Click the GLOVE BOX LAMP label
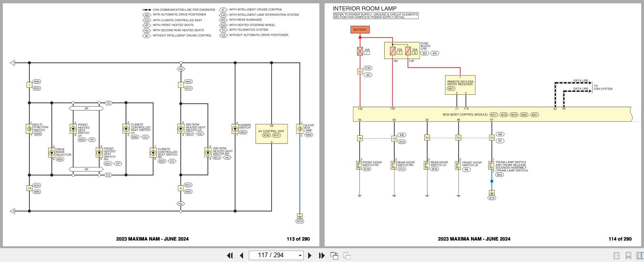This screenshot has height=262, width=644. pos(309,128)
